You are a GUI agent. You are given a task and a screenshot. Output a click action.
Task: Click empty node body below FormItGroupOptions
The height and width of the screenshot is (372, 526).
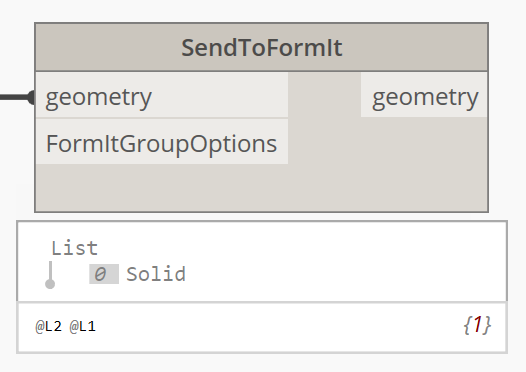click(x=162, y=188)
